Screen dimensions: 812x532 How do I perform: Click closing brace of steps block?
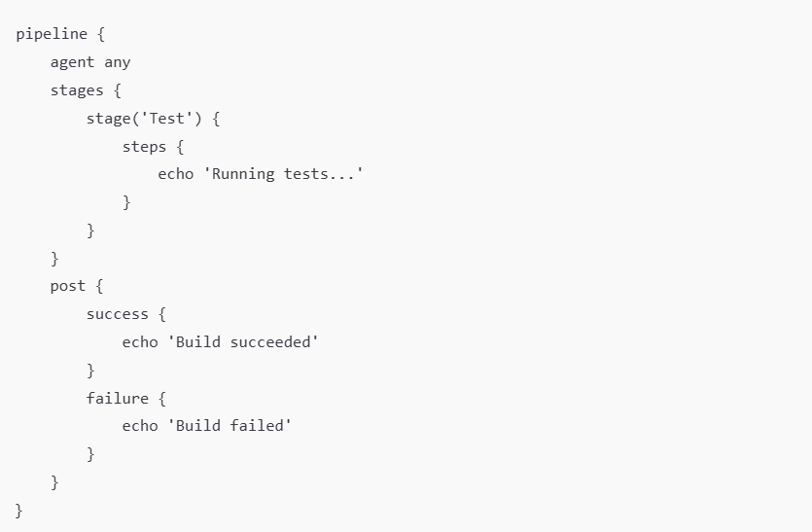point(126,202)
